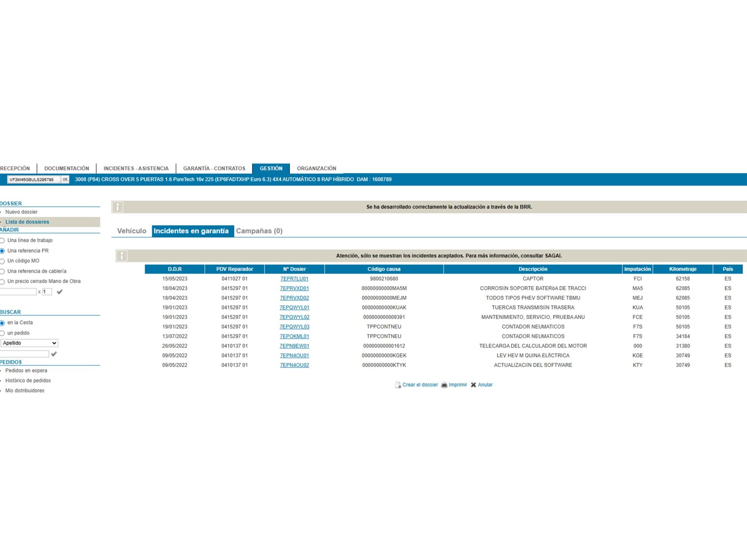Viewport: 747px width, 560px height.
Task: Click info icon beside BRR update message
Action: 118,207
